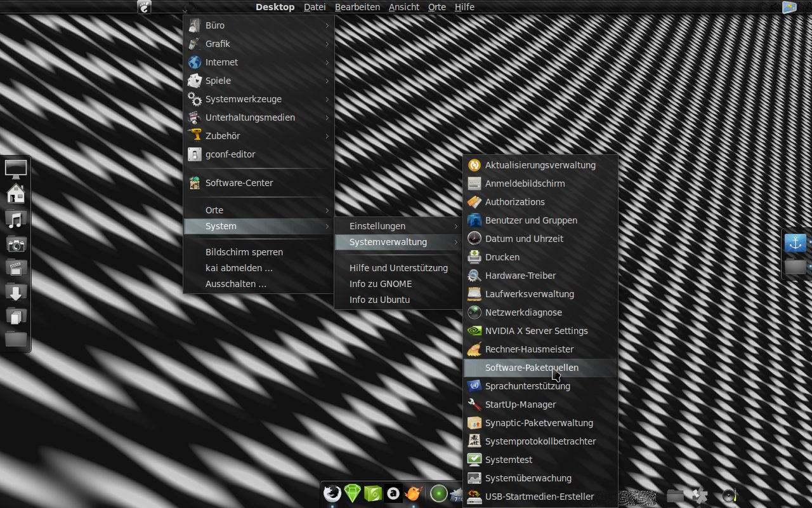
Task: Click Ausschalten …
Action: click(x=259, y=284)
